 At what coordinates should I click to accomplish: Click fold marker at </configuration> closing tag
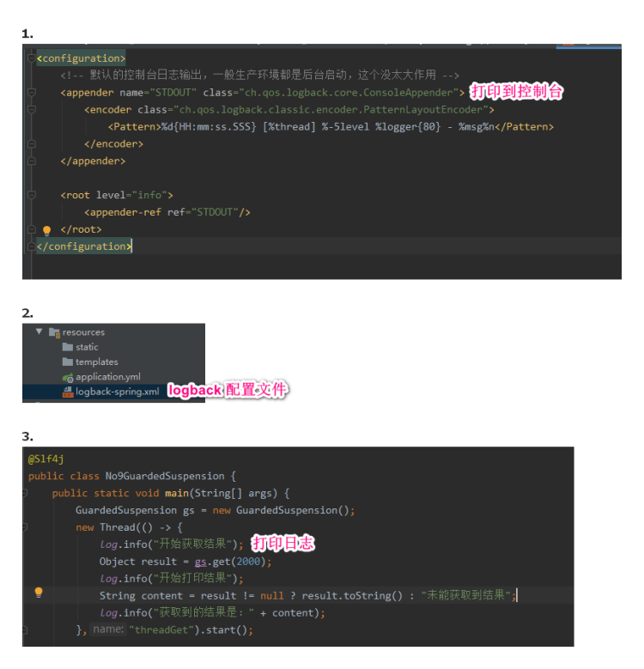coord(31,246)
